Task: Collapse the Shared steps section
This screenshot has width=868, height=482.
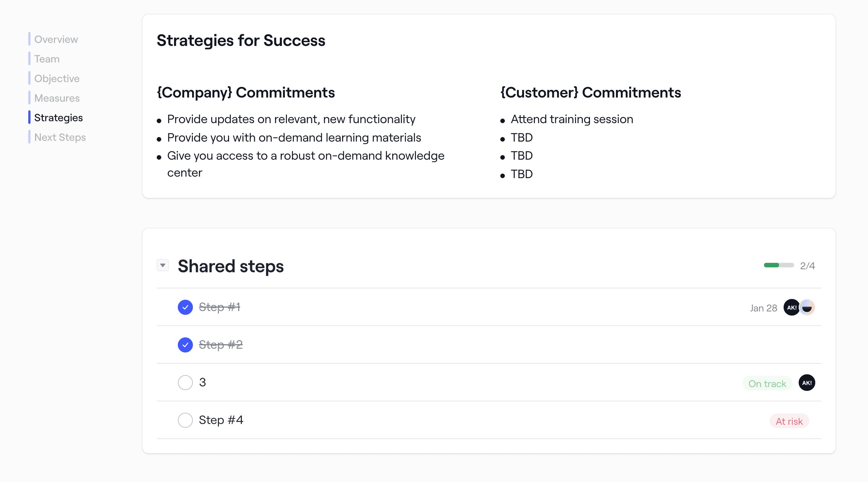Action: [163, 265]
